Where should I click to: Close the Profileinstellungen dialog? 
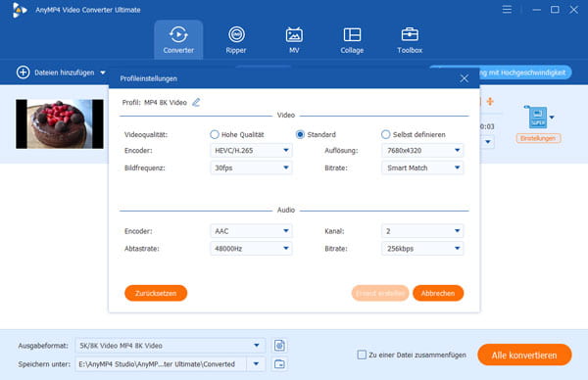pos(464,78)
